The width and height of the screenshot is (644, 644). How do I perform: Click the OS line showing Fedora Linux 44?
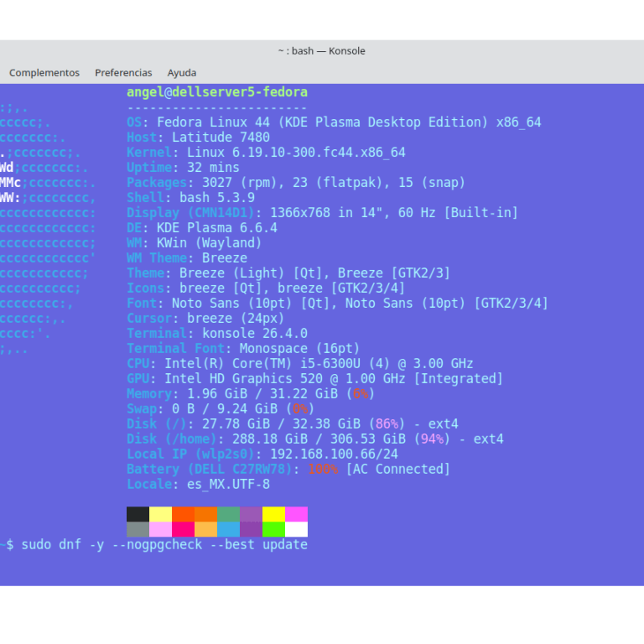(334, 122)
